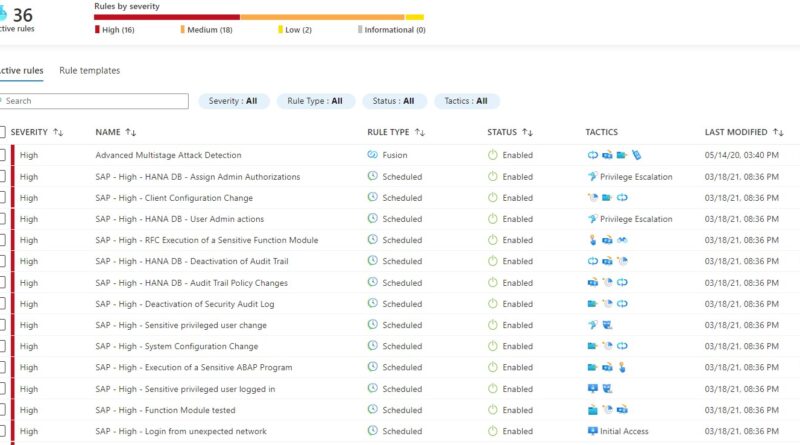Click first tactic icon for RFC Execution rule
This screenshot has width=800, height=445.
[592, 240]
